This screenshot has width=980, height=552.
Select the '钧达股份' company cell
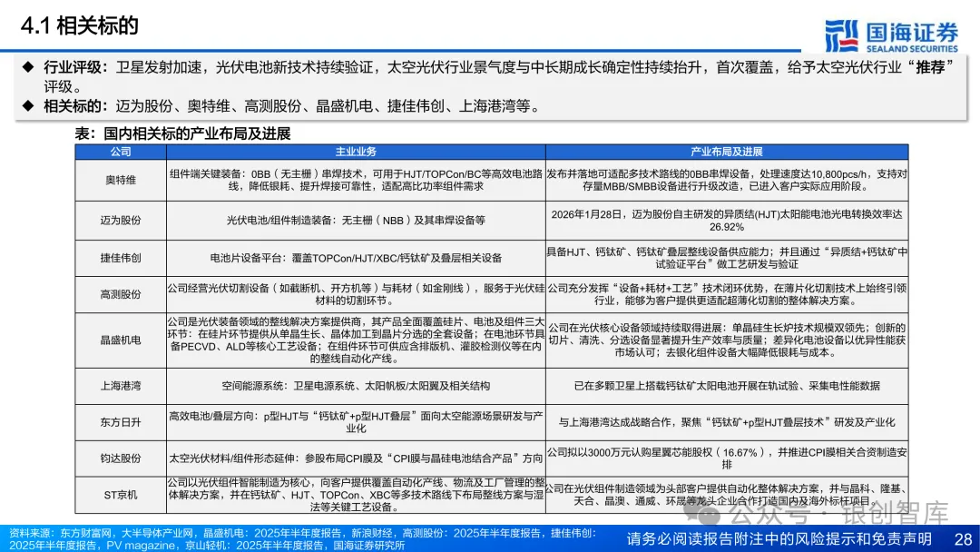tap(121, 458)
